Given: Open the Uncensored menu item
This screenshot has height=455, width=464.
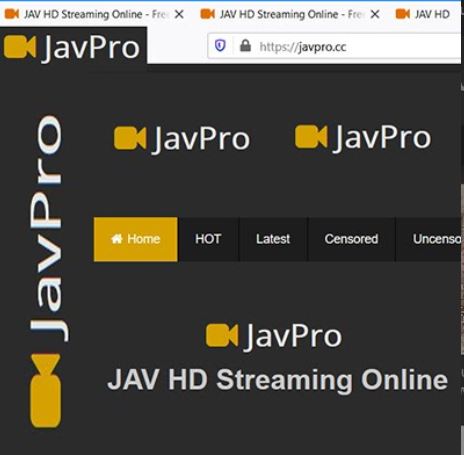Looking at the screenshot, I should pos(429,239).
